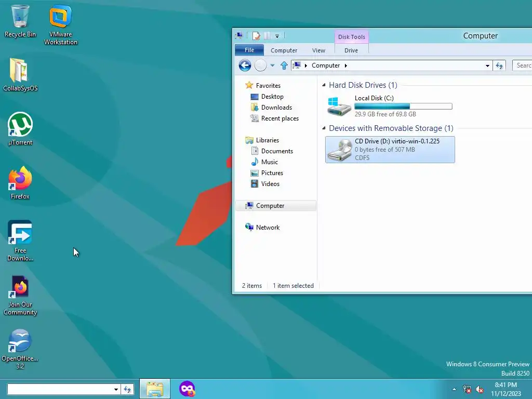Click '1 item selected' in status bar

pos(293,286)
